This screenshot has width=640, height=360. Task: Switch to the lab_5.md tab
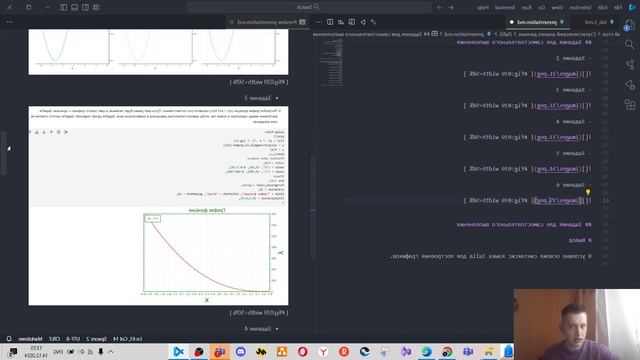[x=598, y=22]
